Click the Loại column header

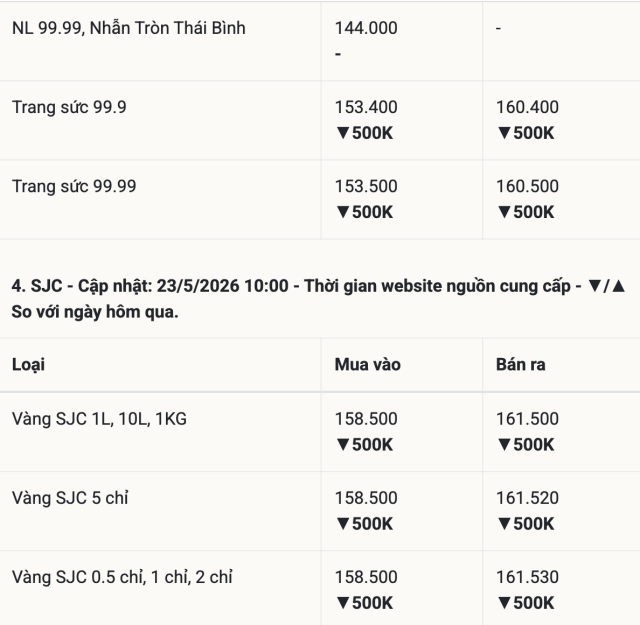(28, 365)
